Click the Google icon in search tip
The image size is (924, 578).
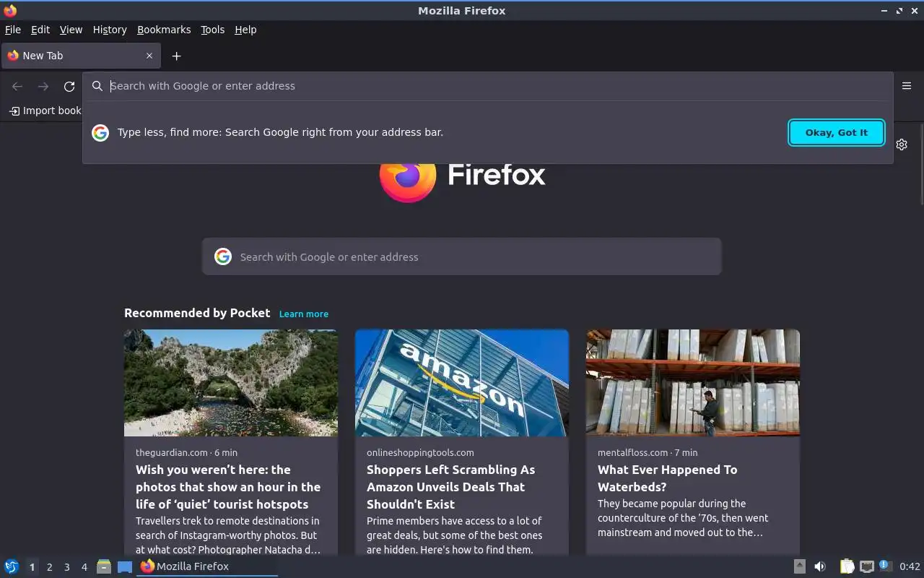(x=100, y=132)
